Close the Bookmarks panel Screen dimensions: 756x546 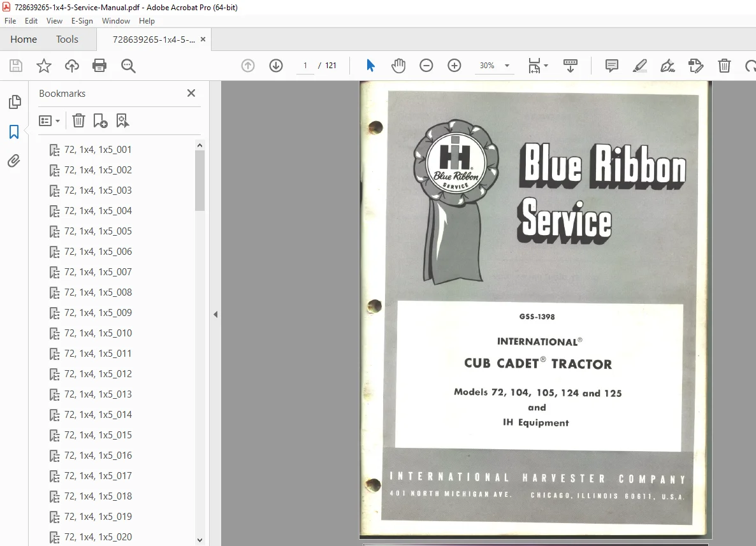click(191, 93)
